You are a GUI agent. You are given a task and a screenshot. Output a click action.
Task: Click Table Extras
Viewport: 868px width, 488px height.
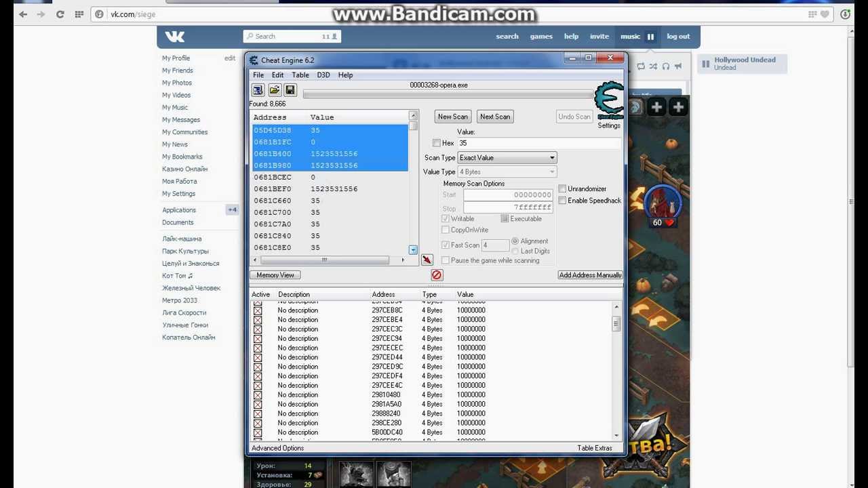point(595,448)
